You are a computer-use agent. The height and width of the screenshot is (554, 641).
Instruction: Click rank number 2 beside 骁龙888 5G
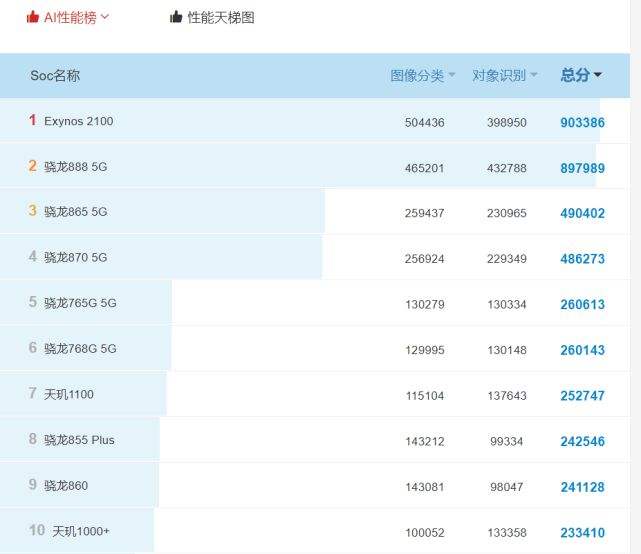click(x=33, y=166)
